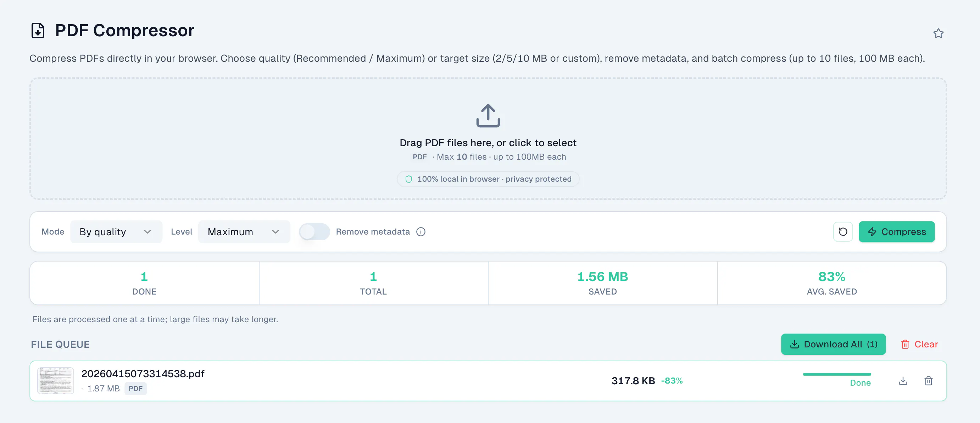Click Download All (1) button
Screen dimensions: 980x423
coord(833,344)
